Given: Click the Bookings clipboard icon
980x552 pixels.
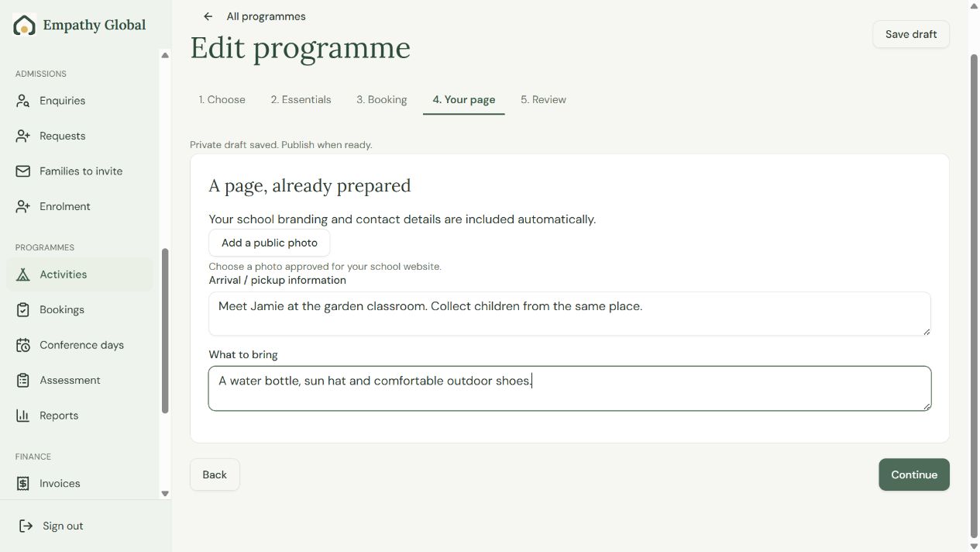Looking at the screenshot, I should pos(23,309).
